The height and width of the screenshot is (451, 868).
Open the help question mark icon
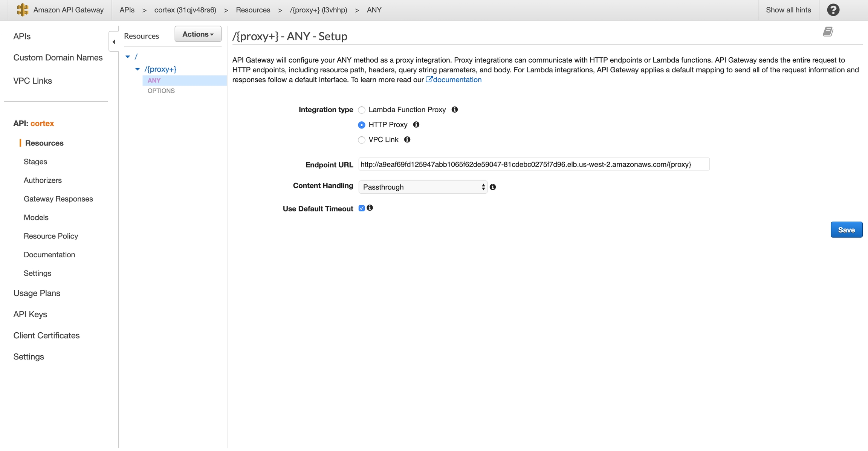(x=833, y=10)
